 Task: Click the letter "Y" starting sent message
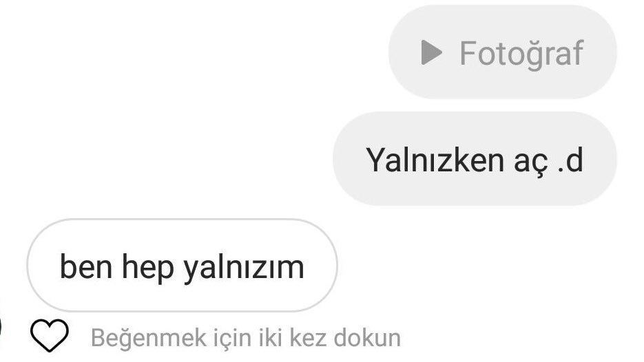(375, 159)
